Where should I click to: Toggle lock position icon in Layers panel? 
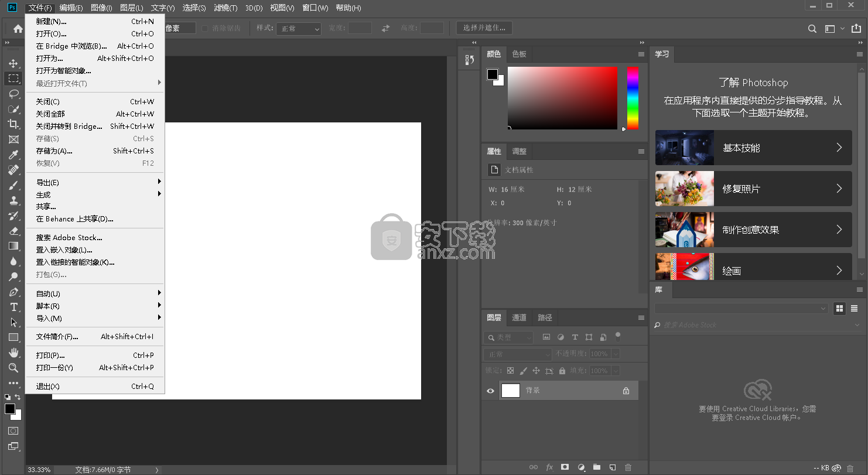point(536,371)
